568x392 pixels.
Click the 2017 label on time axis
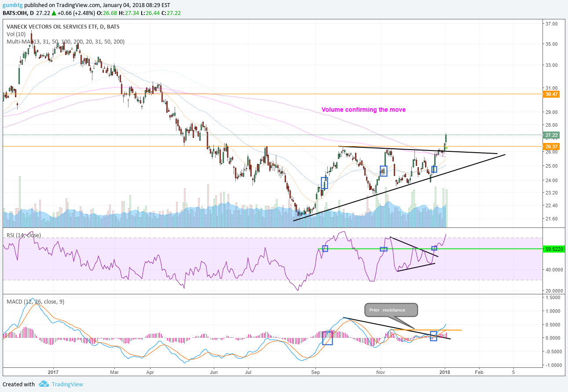coord(53,372)
